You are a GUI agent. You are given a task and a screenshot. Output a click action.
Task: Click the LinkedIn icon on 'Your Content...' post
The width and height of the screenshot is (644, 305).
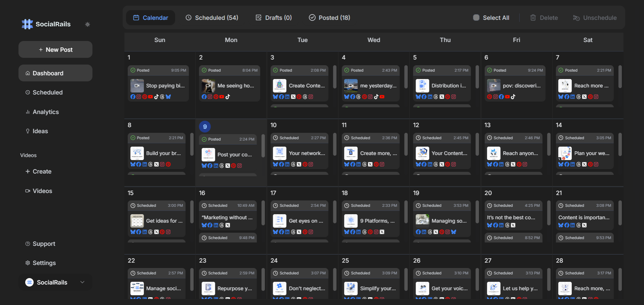[430, 165]
